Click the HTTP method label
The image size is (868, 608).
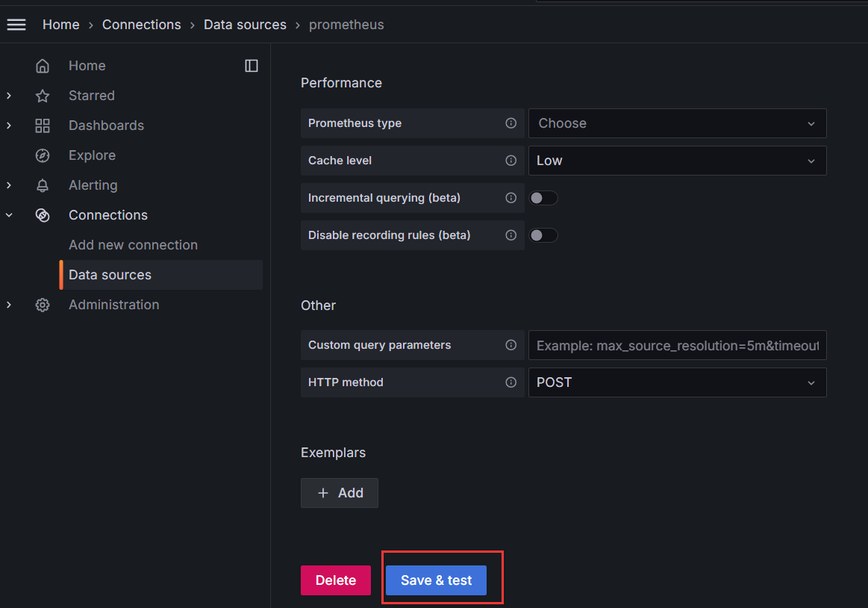point(346,382)
